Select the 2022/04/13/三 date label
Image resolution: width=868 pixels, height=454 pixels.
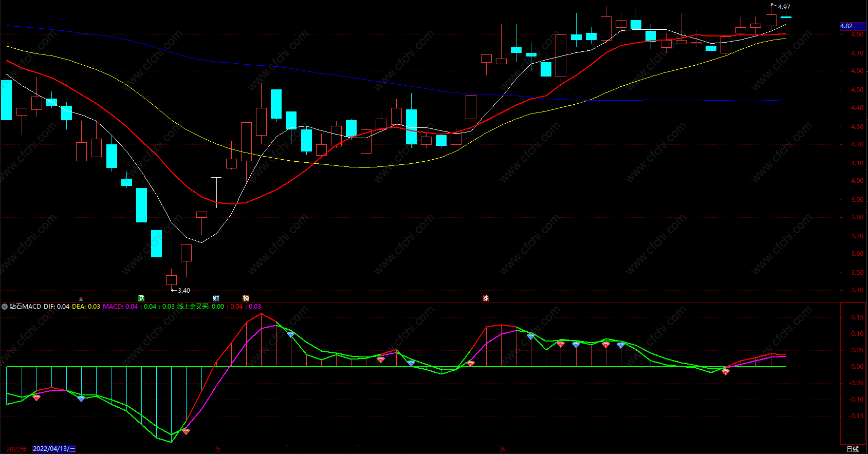54,449
